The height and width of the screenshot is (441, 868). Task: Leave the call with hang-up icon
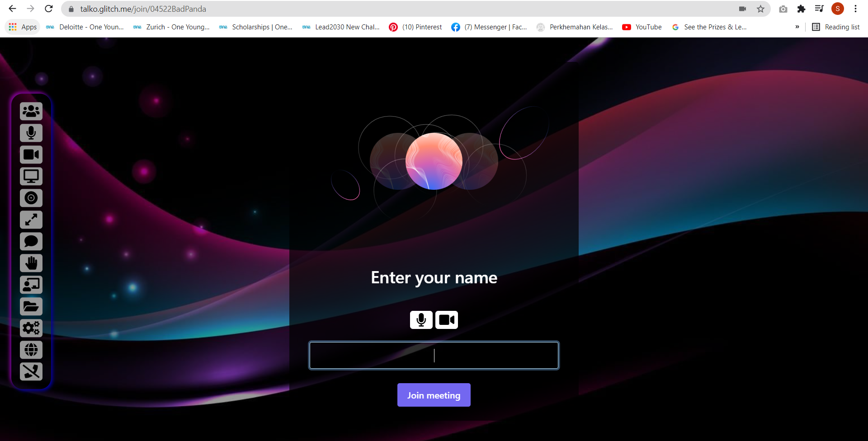point(31,371)
